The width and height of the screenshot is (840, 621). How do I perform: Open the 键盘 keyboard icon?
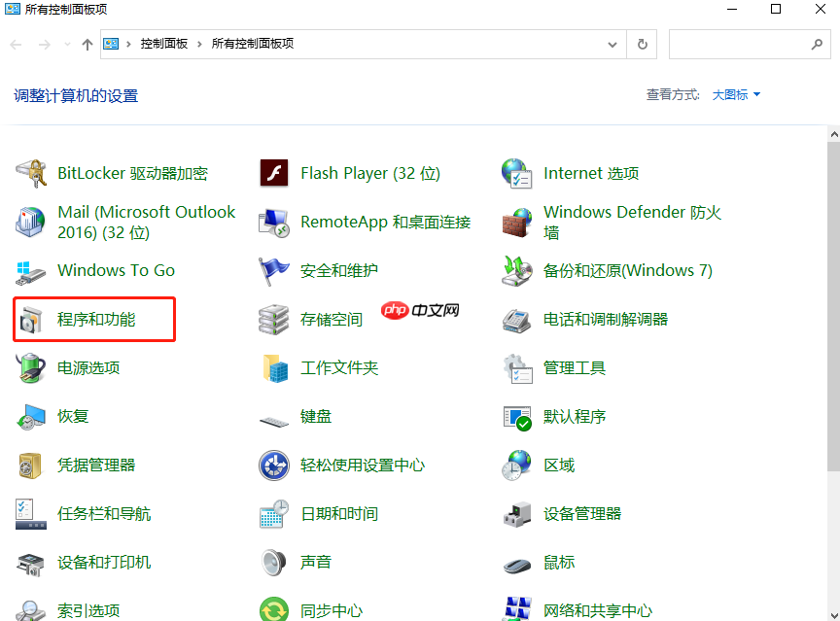coord(274,422)
